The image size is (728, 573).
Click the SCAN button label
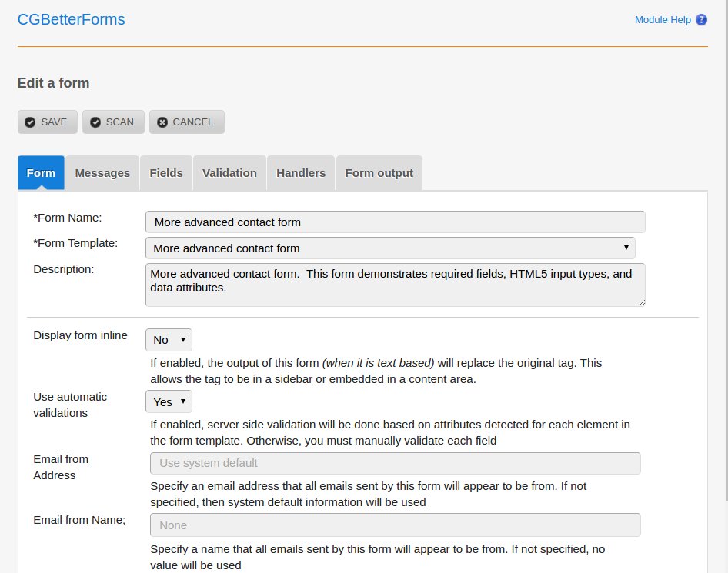pyautogui.click(x=120, y=122)
